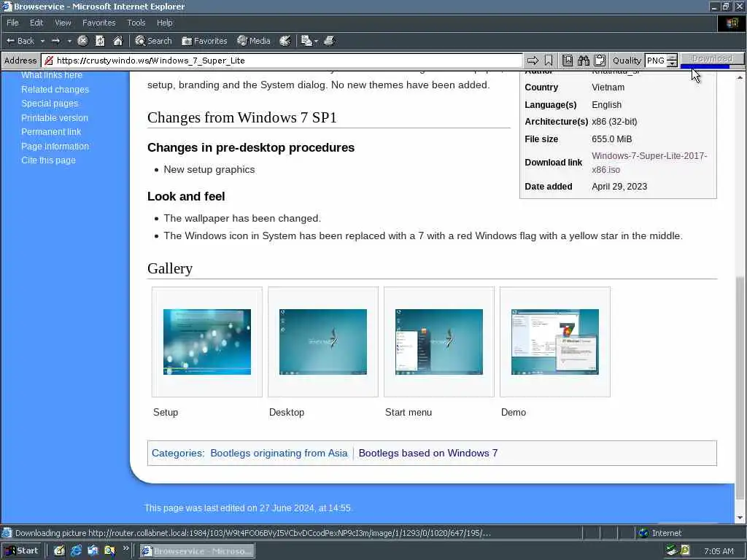Open the Media pane

click(x=254, y=41)
